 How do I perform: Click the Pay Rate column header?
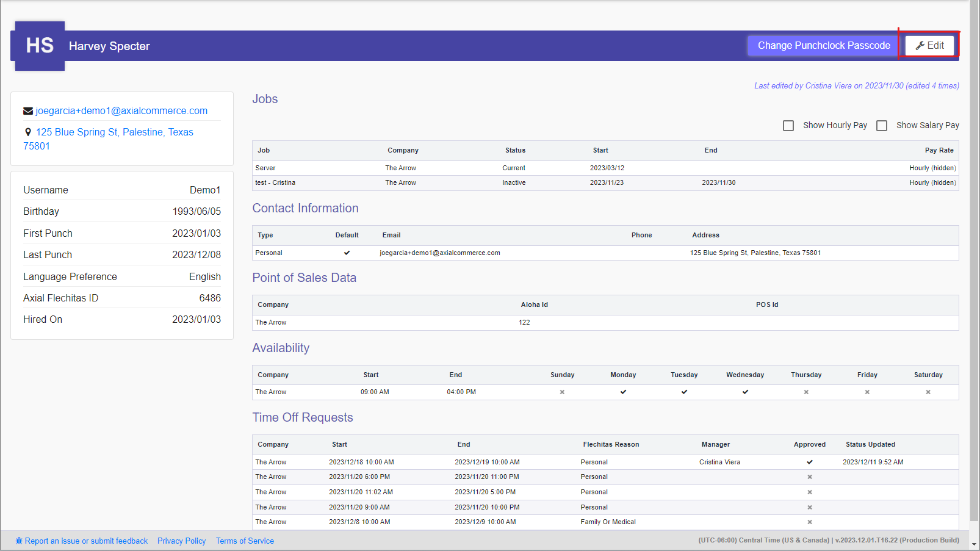pos(939,151)
